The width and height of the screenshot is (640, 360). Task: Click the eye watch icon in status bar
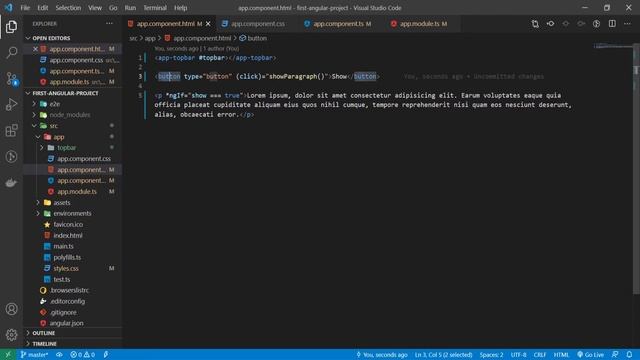pyautogui.click(x=59, y=355)
